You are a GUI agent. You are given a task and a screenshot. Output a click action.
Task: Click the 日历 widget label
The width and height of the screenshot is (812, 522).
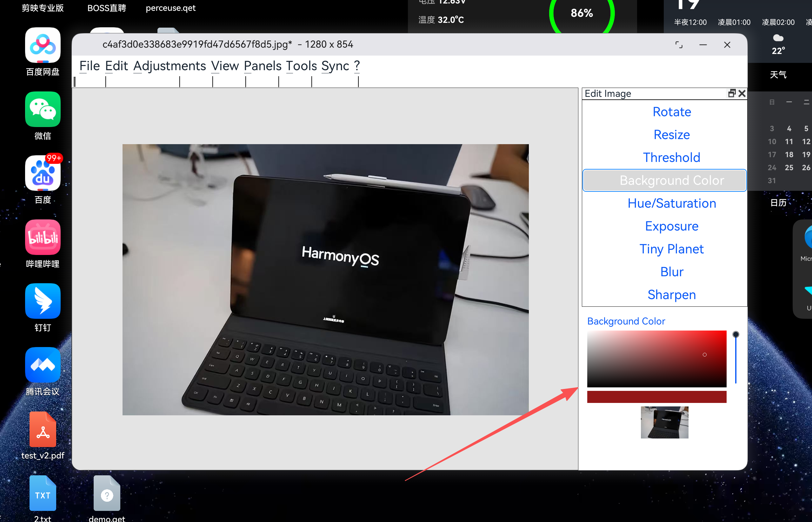[778, 203]
